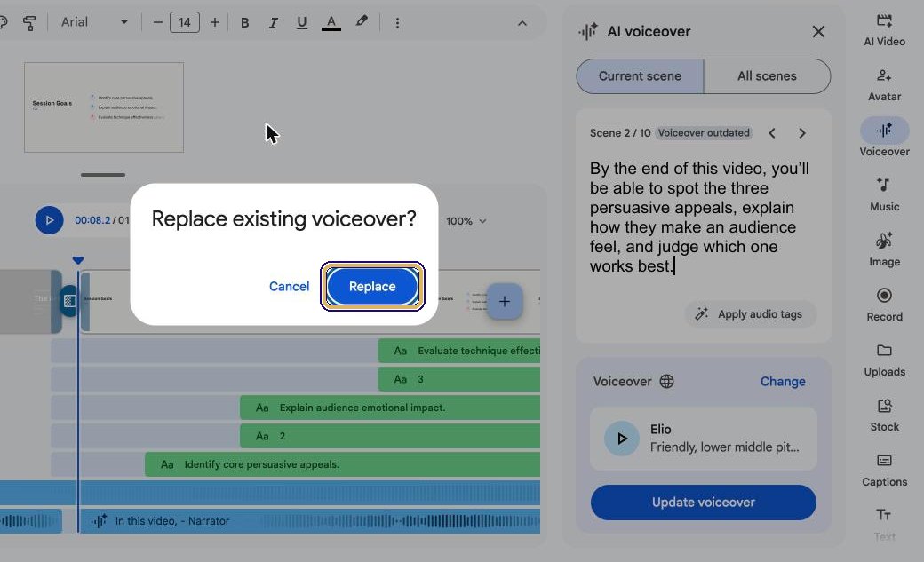
Task: Click Apply audio tags button
Action: tap(751, 314)
